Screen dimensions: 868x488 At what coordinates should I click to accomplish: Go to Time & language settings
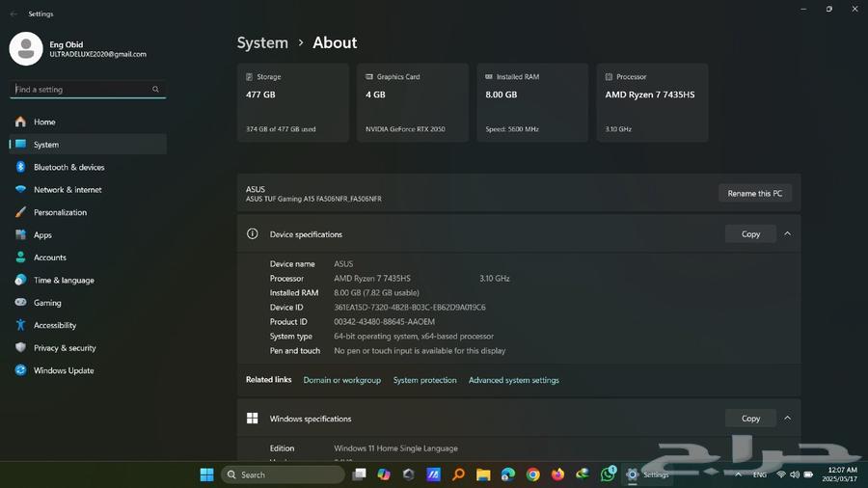tap(88, 281)
